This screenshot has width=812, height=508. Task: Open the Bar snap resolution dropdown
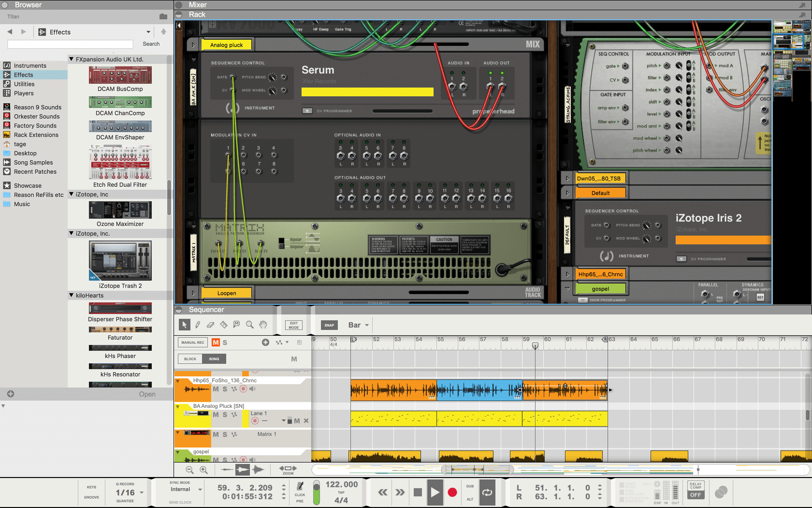tap(358, 325)
